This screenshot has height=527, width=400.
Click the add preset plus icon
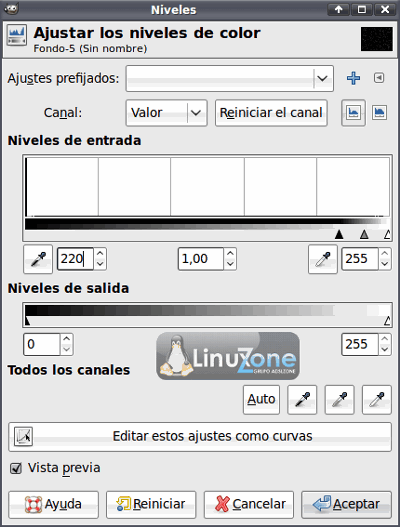353,78
